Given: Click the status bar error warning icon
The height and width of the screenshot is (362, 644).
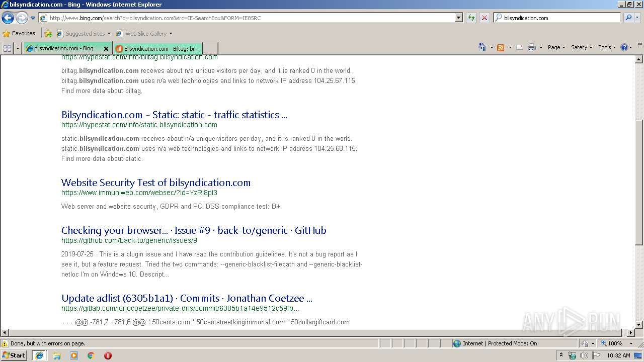Looking at the screenshot, I should (x=5, y=343).
